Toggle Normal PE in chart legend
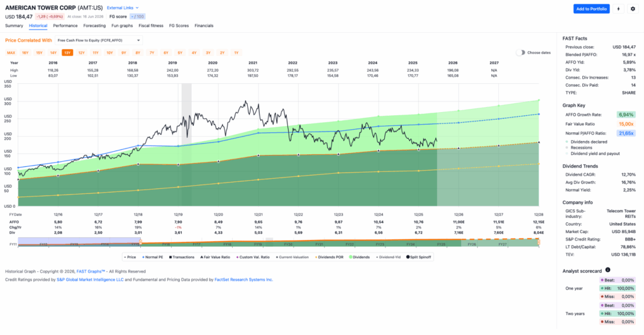644x335 pixels. point(153,257)
